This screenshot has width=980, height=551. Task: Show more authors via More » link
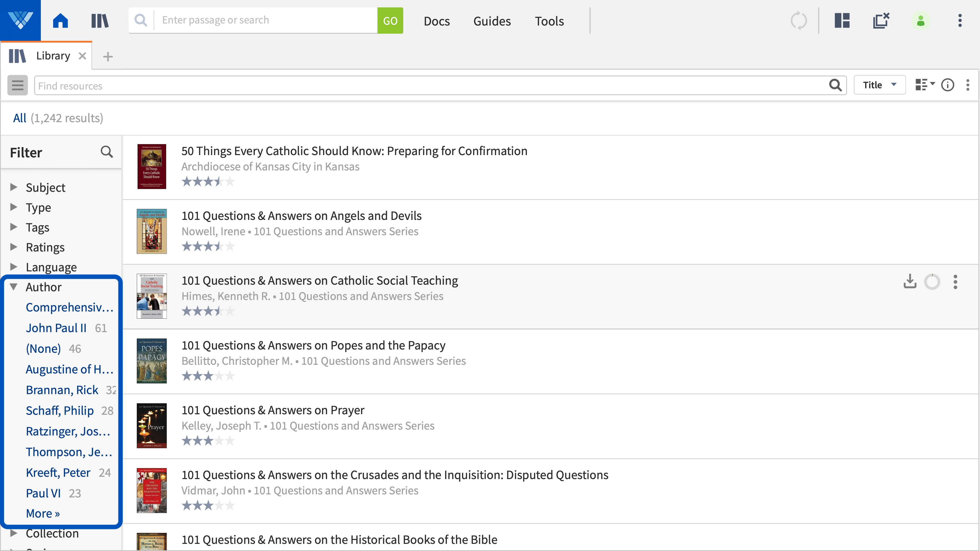[43, 513]
